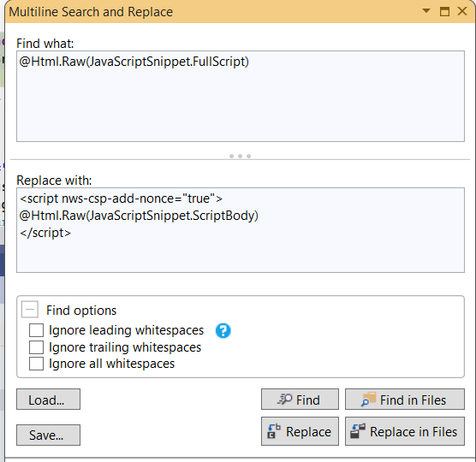The image size is (476, 462).
Task: Click the folder icon on Find in Files
Action: [x=368, y=400]
